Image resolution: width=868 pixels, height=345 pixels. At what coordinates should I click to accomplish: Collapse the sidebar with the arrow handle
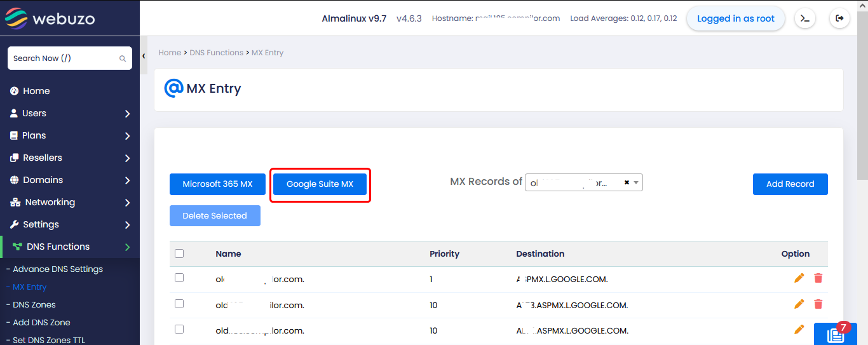[144, 56]
